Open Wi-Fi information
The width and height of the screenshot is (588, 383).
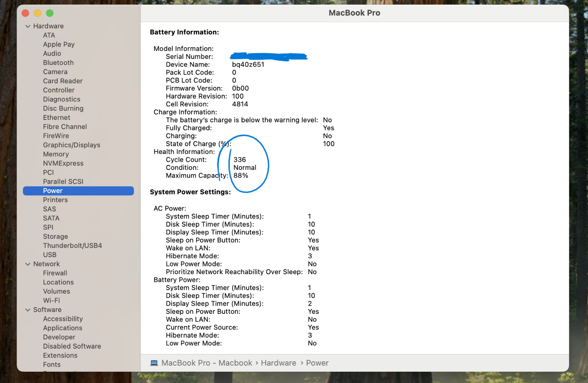click(51, 301)
